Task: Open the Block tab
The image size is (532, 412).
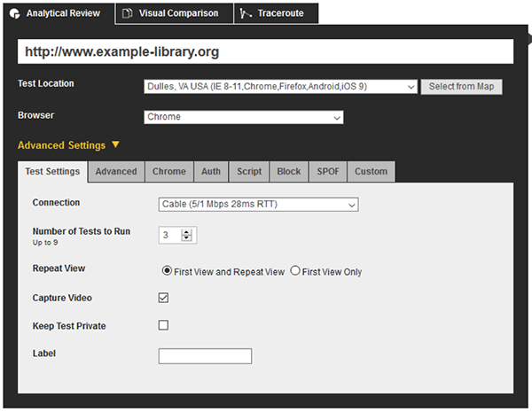Action: point(289,172)
